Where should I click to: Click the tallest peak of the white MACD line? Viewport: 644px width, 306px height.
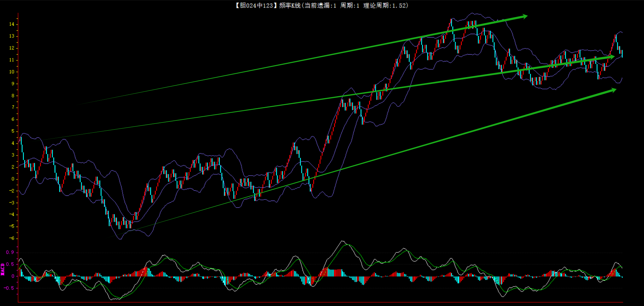[x=342, y=242]
